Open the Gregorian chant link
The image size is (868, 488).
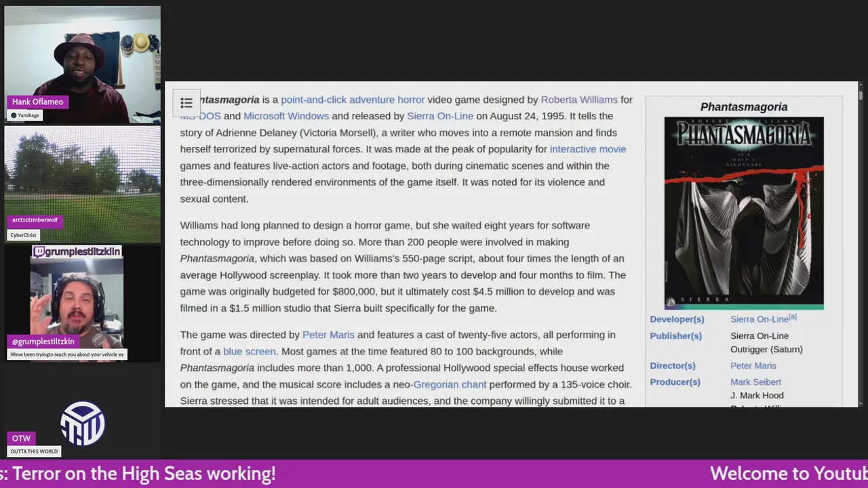(450, 384)
